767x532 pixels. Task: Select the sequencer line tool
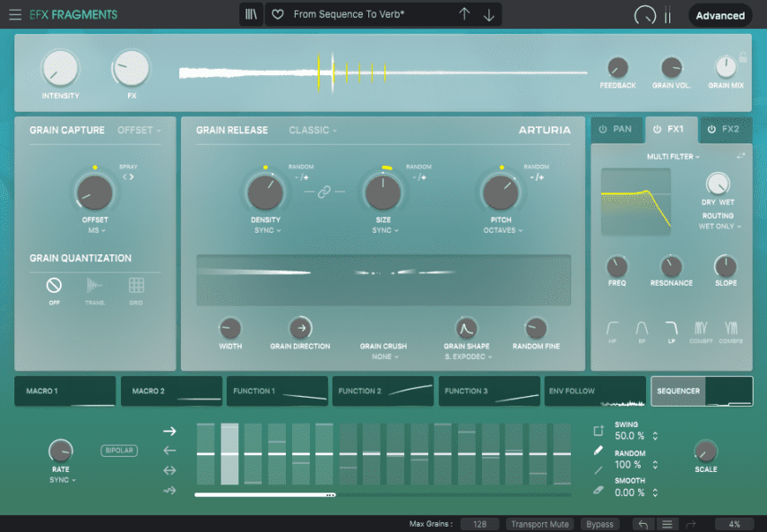click(x=599, y=470)
